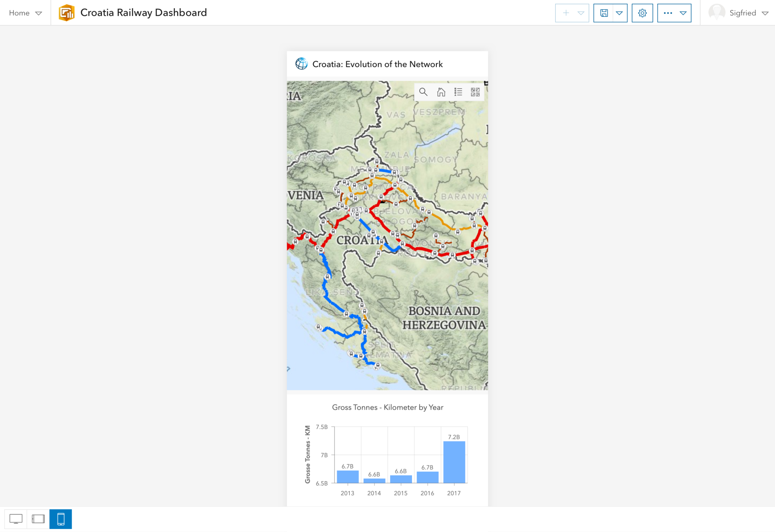The image size is (775, 532).
Task: Open more options dropdown arrow
Action: pos(683,13)
